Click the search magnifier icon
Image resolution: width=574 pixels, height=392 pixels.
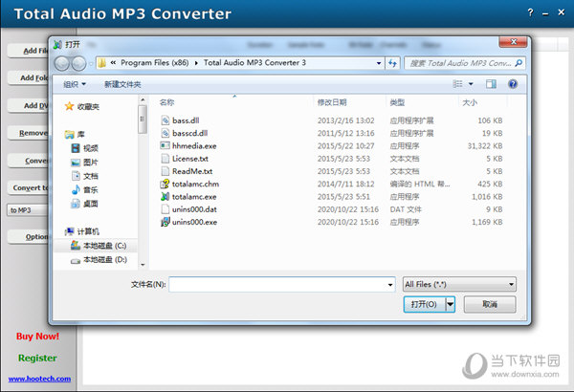[x=519, y=63]
